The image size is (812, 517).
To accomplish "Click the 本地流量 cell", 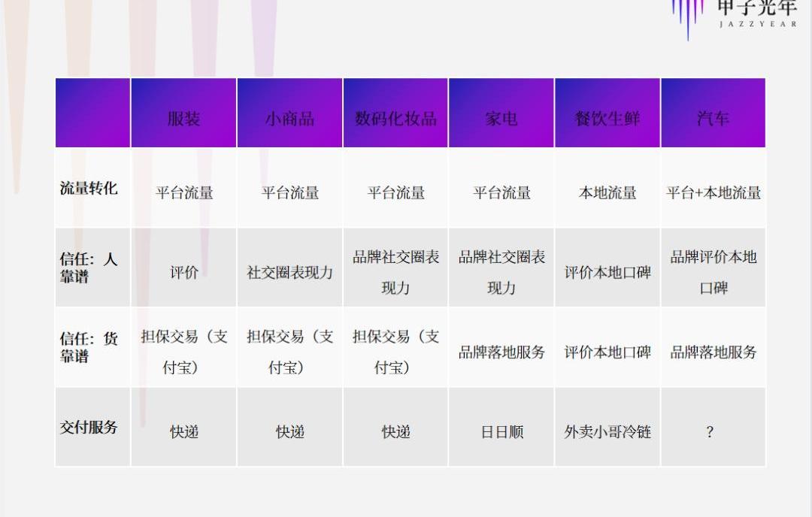I will pyautogui.click(x=607, y=193).
